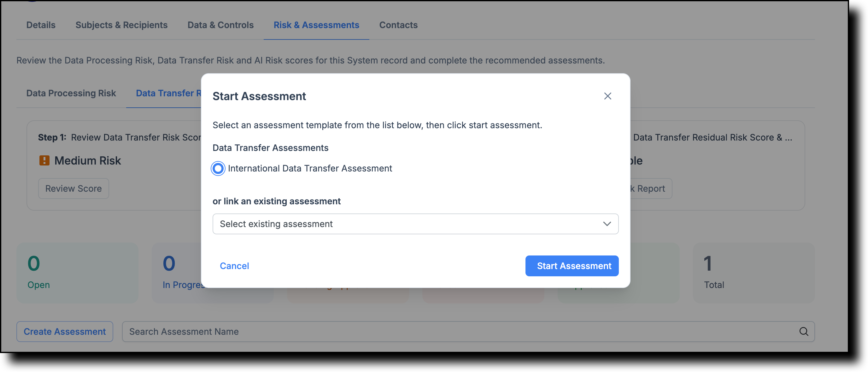
Task: Click the Create Assessment button
Action: (65, 332)
